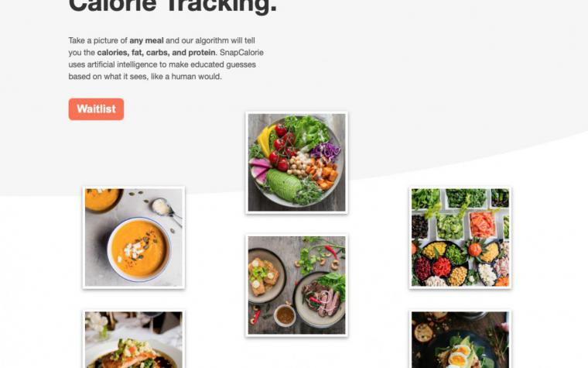Click the coral Waitlist button
Viewport: 588px width, 368px height.
[x=96, y=109]
